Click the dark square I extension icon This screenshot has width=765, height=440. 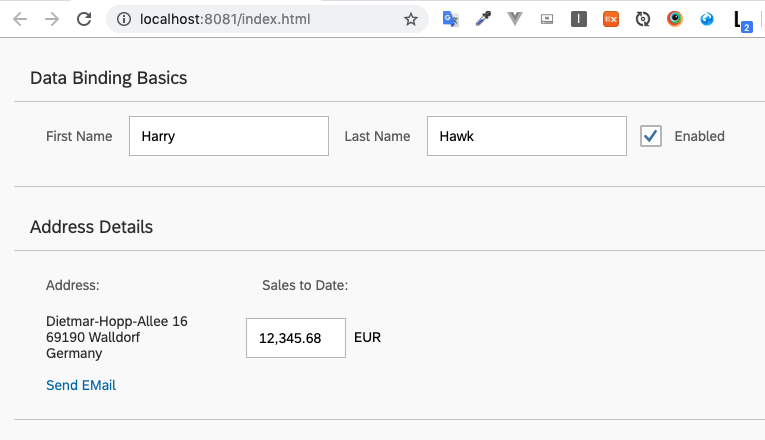[579, 19]
